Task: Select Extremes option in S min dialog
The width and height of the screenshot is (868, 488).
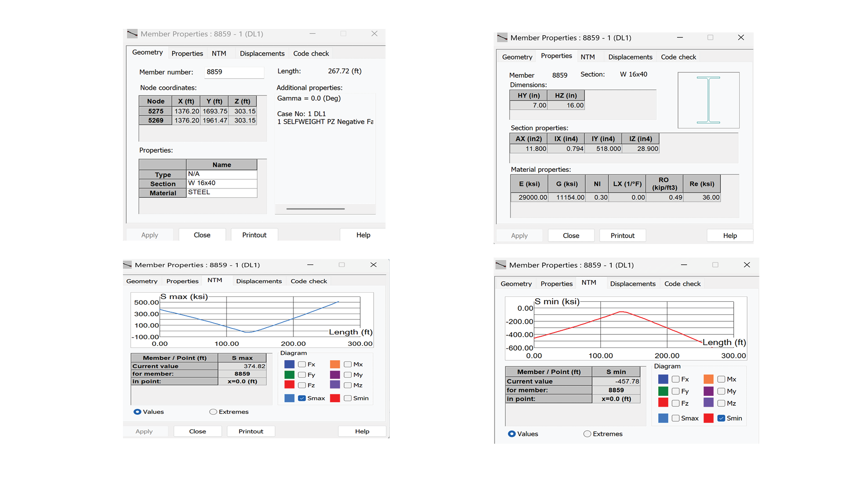Action: coord(587,434)
